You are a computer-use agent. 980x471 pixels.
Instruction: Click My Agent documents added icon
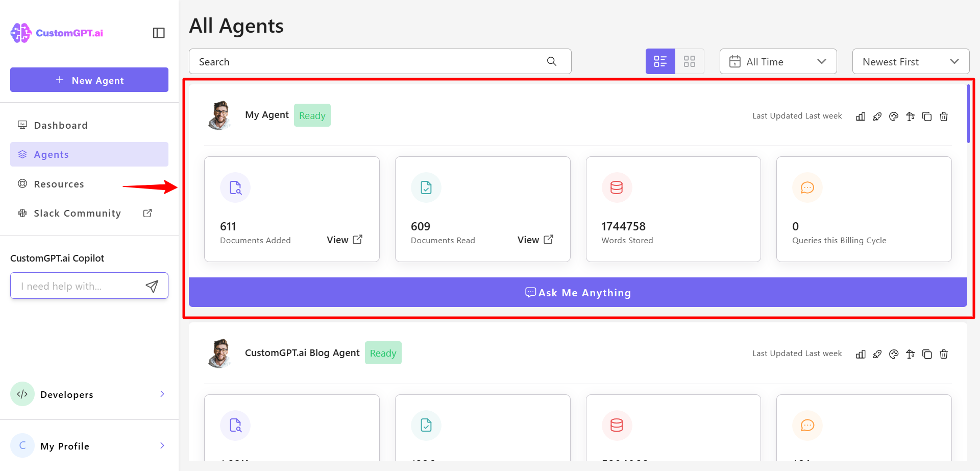(235, 187)
